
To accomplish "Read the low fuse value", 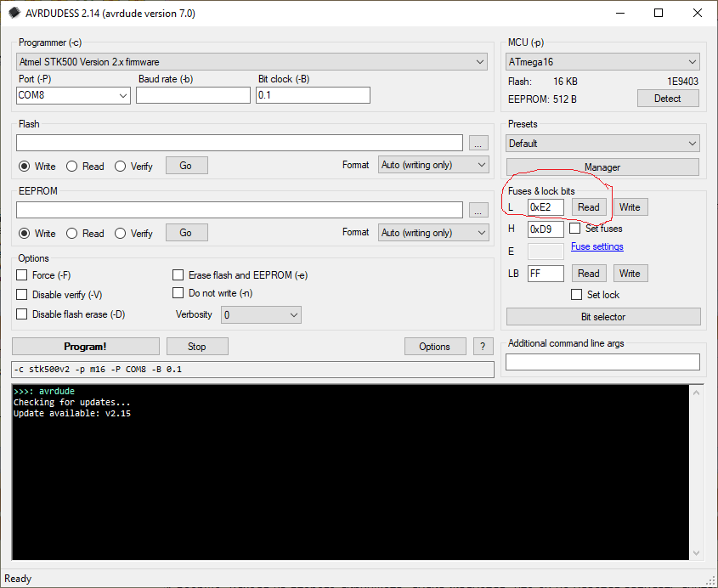I will [588, 207].
